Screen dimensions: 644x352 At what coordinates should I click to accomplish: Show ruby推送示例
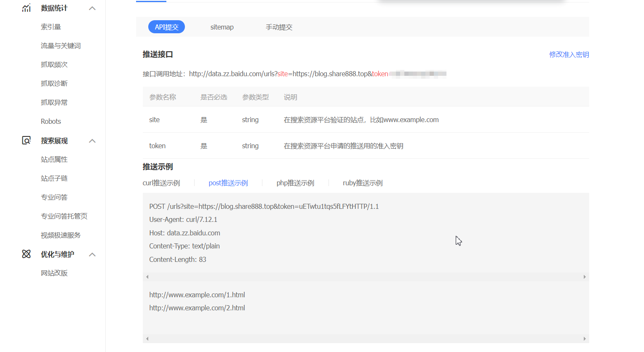(363, 183)
